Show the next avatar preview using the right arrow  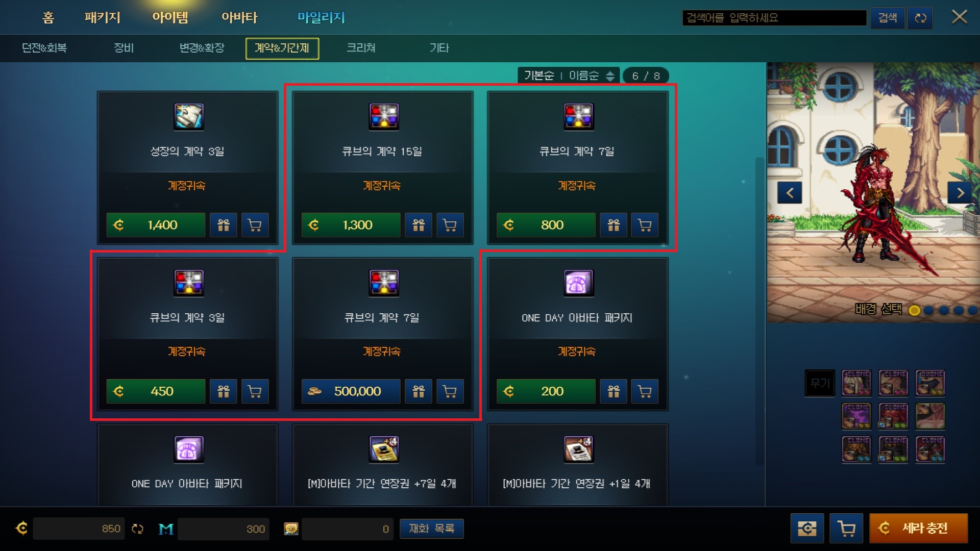tap(960, 193)
